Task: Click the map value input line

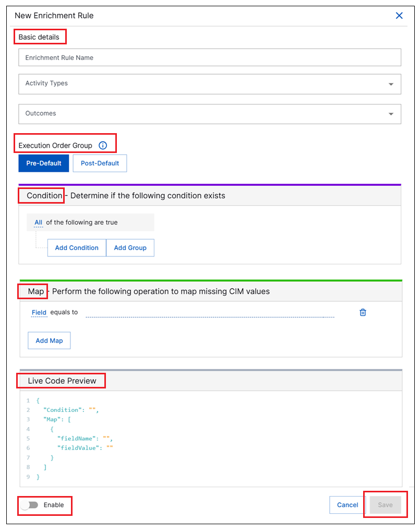Action: tap(210, 314)
